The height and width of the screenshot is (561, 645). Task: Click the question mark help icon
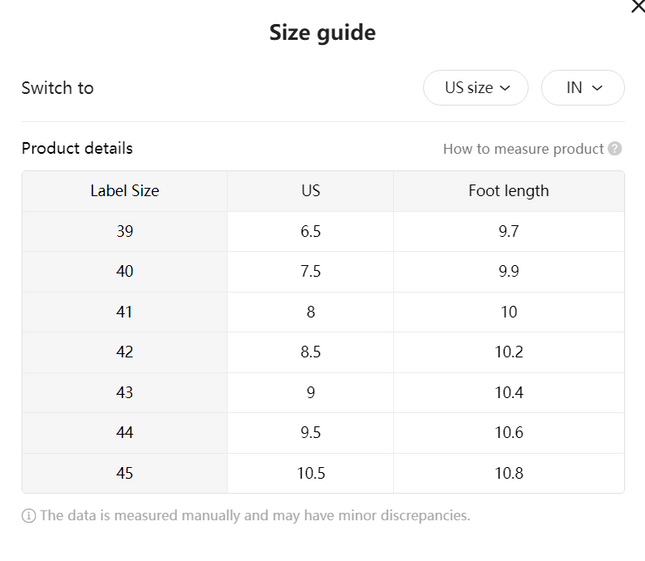pyautogui.click(x=615, y=149)
